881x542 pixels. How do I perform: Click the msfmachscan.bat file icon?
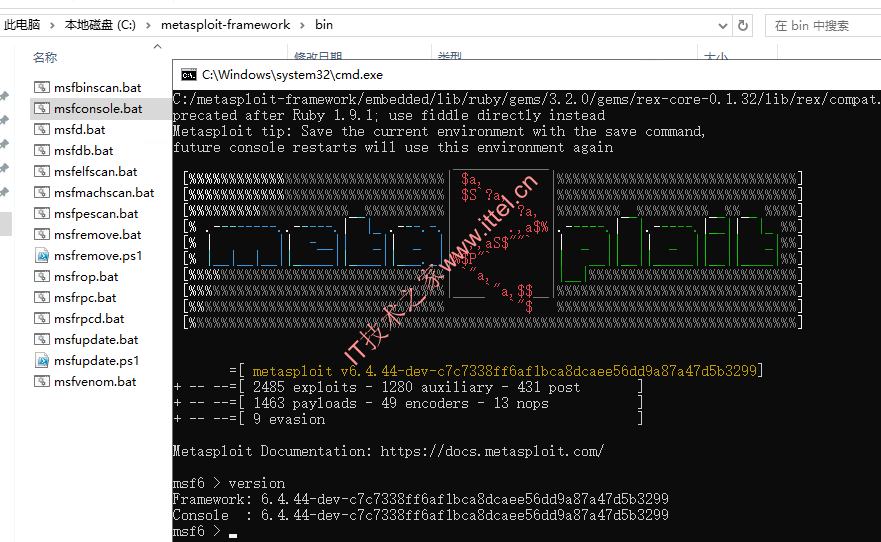pos(42,192)
